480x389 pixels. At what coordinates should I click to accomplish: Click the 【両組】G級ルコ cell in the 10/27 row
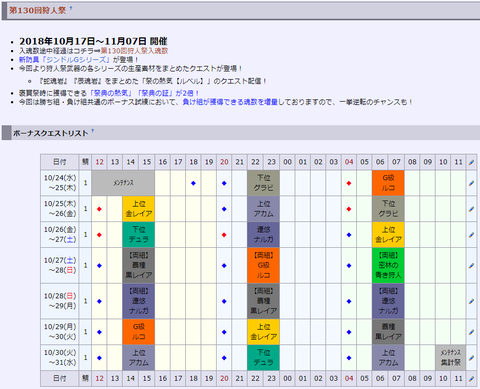263,266
